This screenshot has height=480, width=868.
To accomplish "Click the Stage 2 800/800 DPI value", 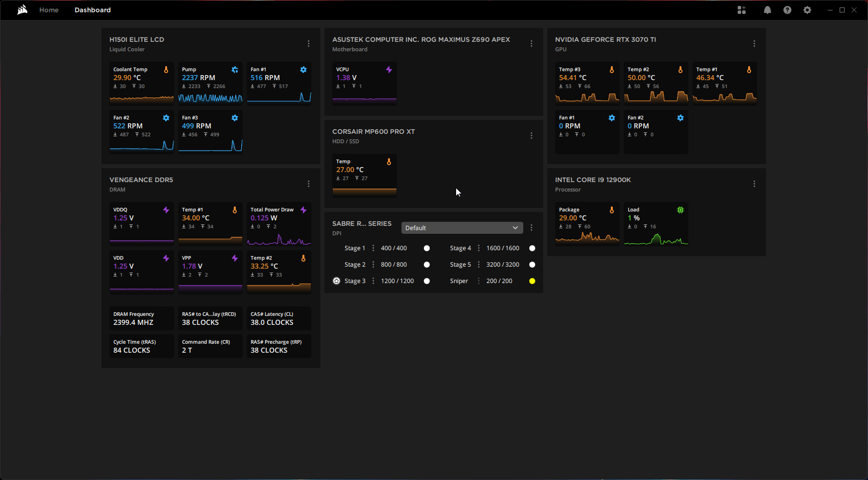I will tap(393, 265).
